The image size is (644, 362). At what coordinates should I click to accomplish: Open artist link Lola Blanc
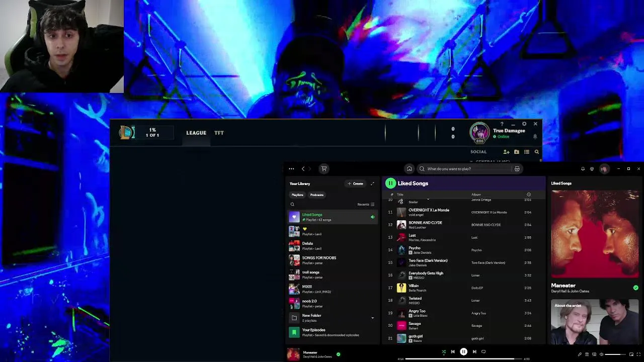coord(420,316)
